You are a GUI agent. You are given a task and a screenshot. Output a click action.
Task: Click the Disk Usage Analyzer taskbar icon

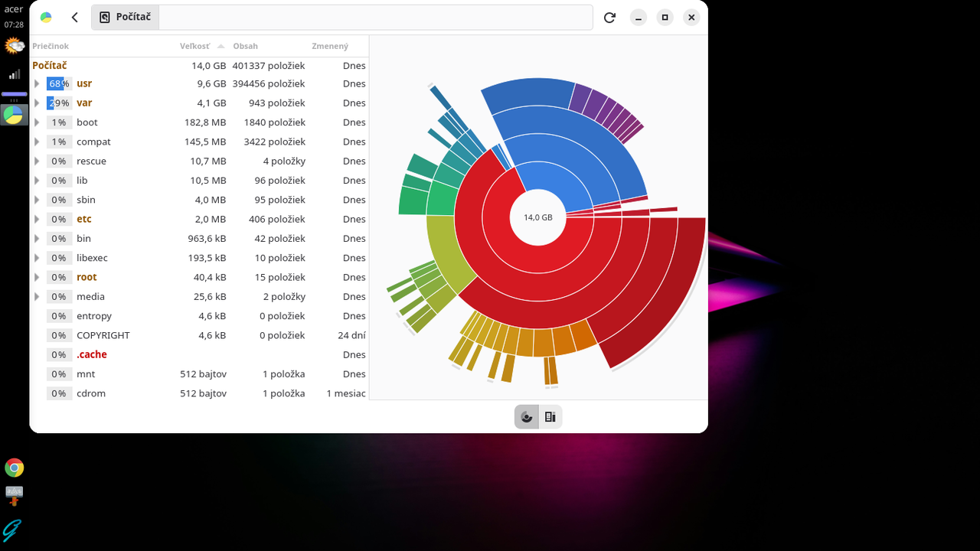point(14,115)
